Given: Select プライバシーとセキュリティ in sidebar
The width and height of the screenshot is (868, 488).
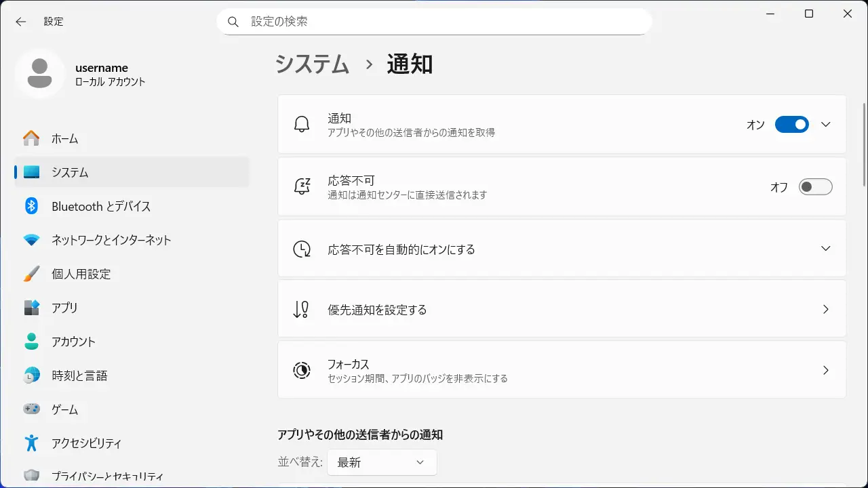Looking at the screenshot, I should pyautogui.click(x=107, y=476).
